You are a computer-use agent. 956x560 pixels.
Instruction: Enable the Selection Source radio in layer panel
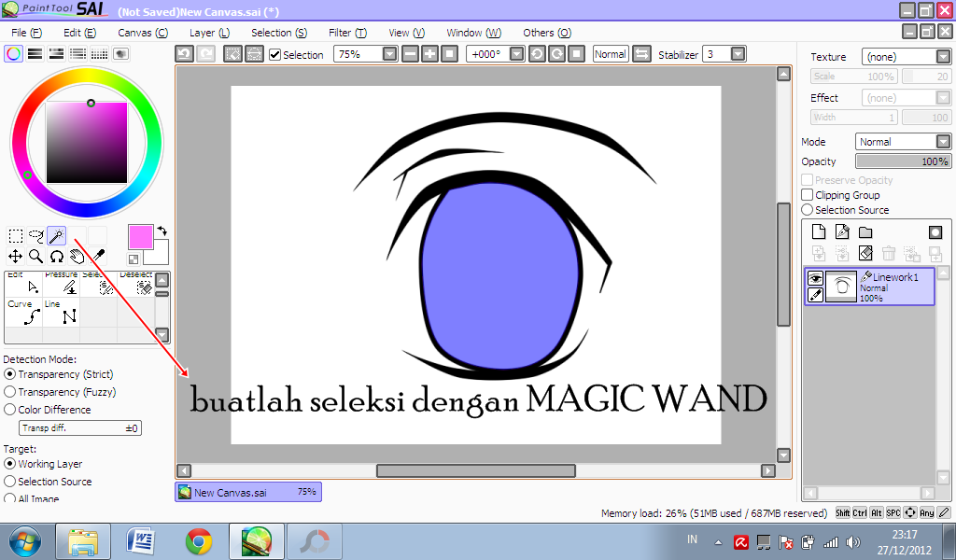[808, 210]
